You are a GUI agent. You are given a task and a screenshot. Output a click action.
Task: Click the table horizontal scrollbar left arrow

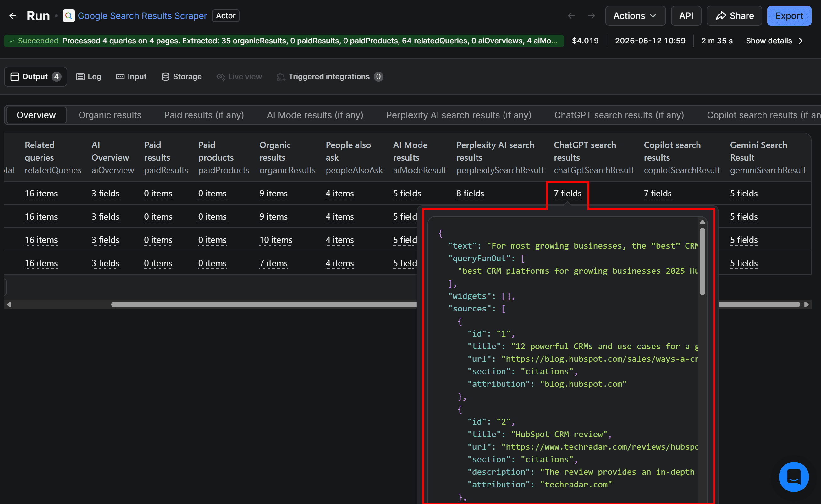click(9, 304)
